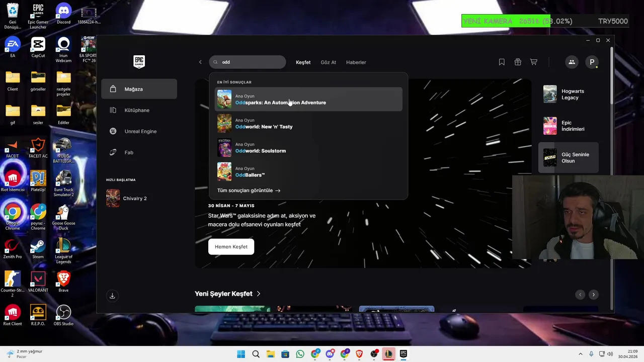The image size is (644, 362).
Task: Open the Recycle Bin desktop icon
Action: [13, 17]
